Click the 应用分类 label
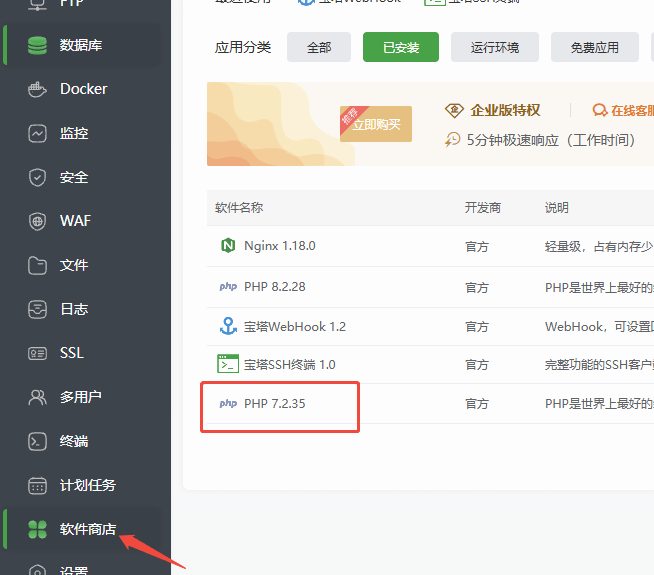Screen dimensions: 654x575 (243, 47)
